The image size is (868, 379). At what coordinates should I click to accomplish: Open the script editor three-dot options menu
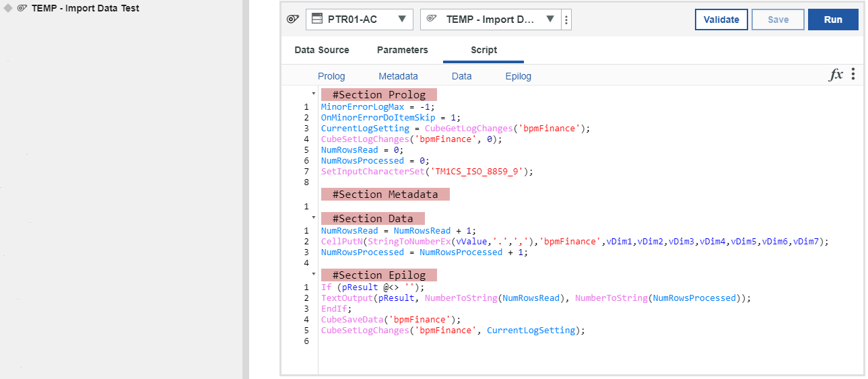coord(853,74)
